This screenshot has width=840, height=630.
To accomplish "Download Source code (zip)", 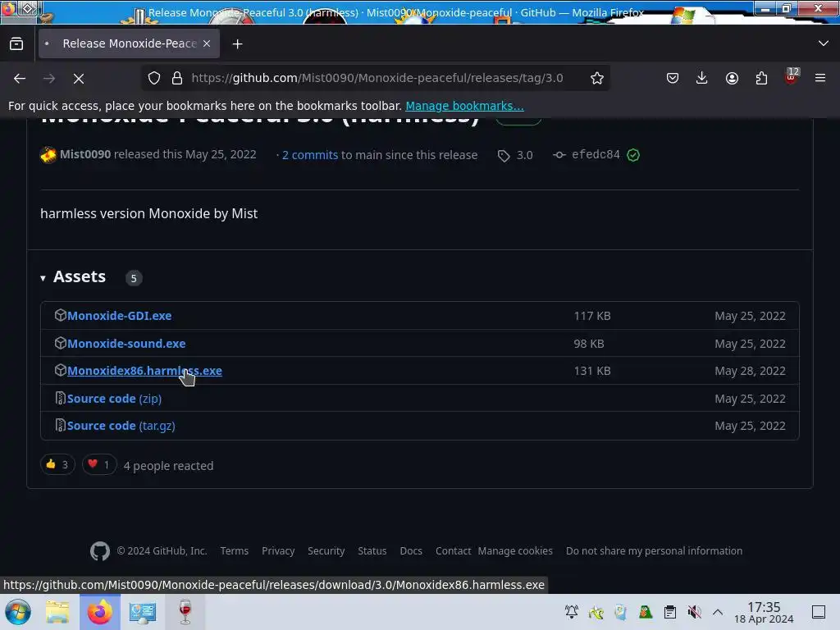I will [x=114, y=399].
